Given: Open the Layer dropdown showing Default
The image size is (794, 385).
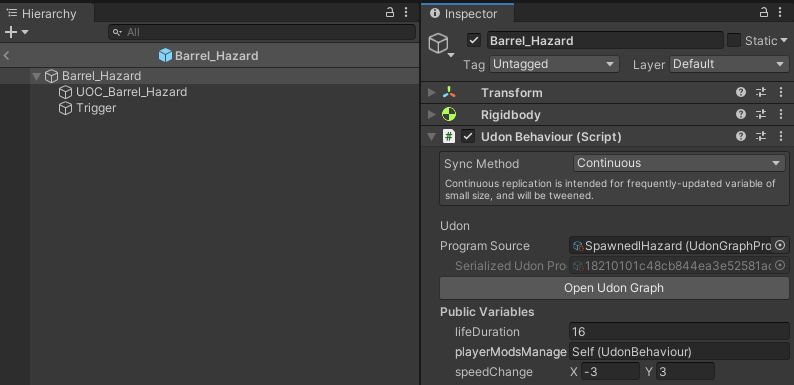Looking at the screenshot, I should (x=729, y=64).
